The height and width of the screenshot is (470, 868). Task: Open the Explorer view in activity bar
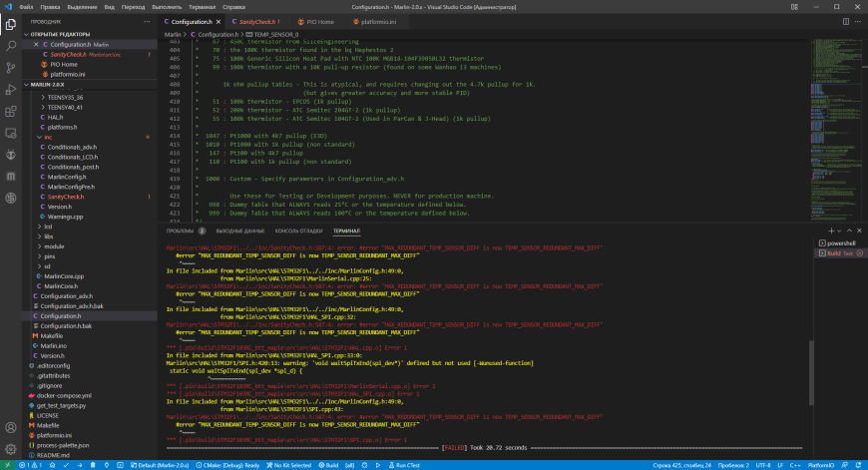pos(11,24)
